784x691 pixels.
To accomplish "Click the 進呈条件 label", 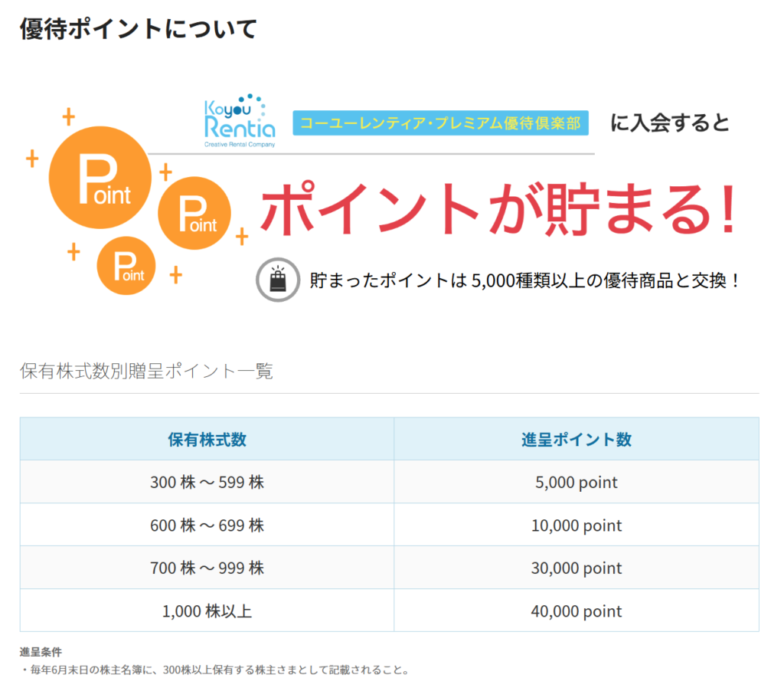I will [41, 652].
